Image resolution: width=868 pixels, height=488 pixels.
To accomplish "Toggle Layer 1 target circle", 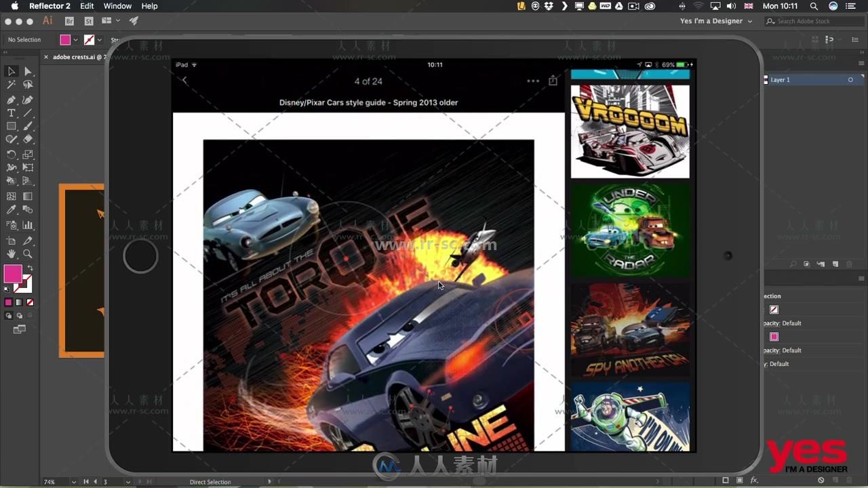I will (x=850, y=80).
